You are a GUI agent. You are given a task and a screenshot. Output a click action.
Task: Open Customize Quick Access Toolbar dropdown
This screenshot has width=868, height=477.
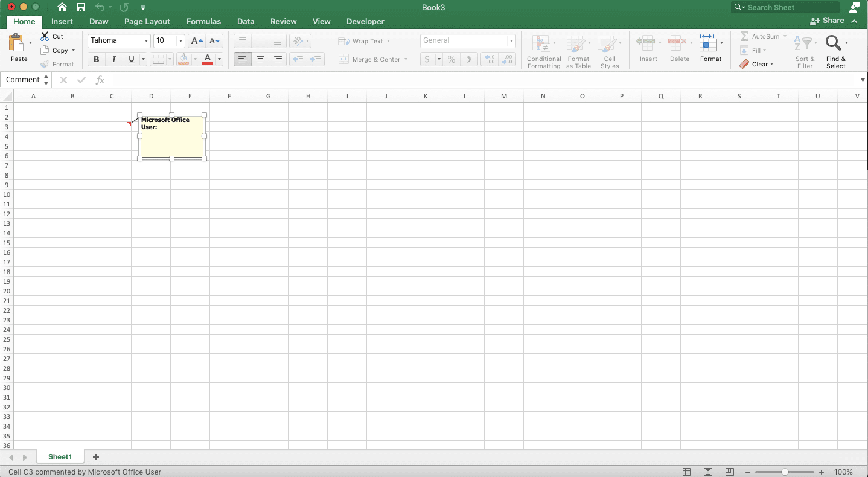[143, 8]
